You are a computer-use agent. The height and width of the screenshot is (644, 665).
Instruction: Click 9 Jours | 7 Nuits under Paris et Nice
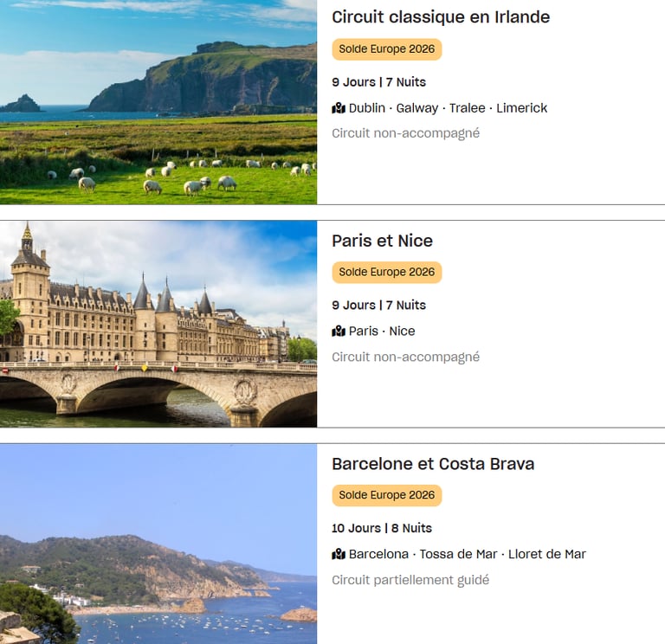click(x=378, y=306)
